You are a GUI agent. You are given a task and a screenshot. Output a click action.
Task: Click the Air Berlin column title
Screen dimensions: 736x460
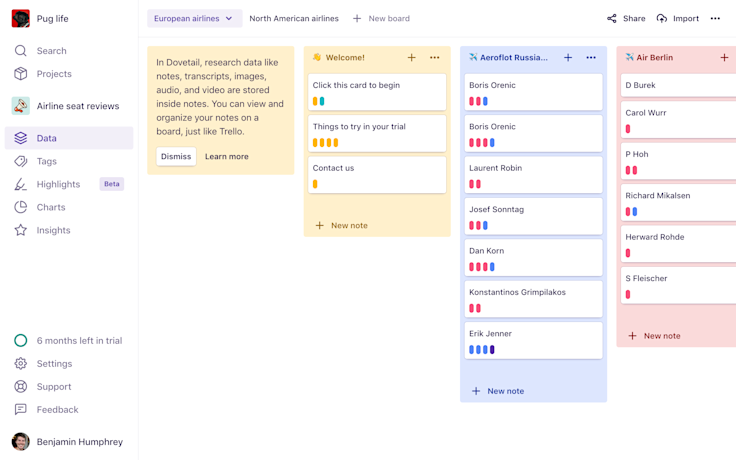tap(654, 57)
